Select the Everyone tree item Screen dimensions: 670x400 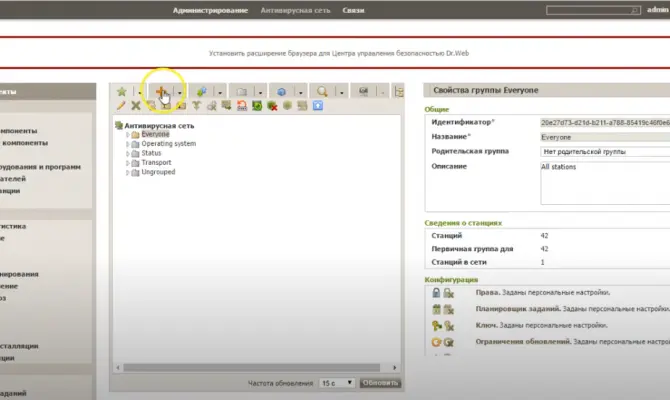(155, 134)
